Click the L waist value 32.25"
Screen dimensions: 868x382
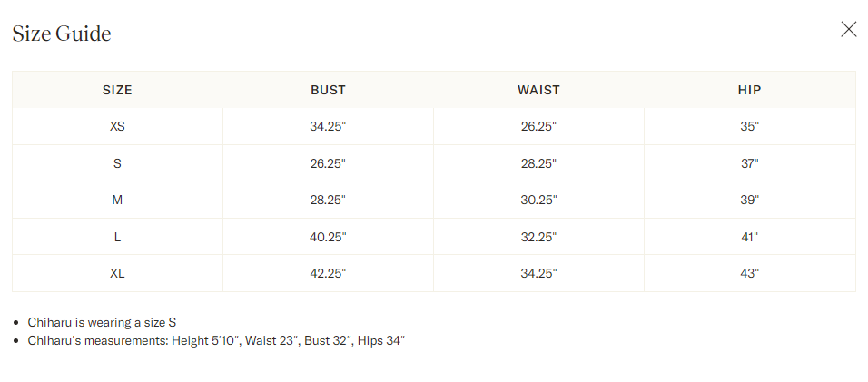[x=538, y=237]
